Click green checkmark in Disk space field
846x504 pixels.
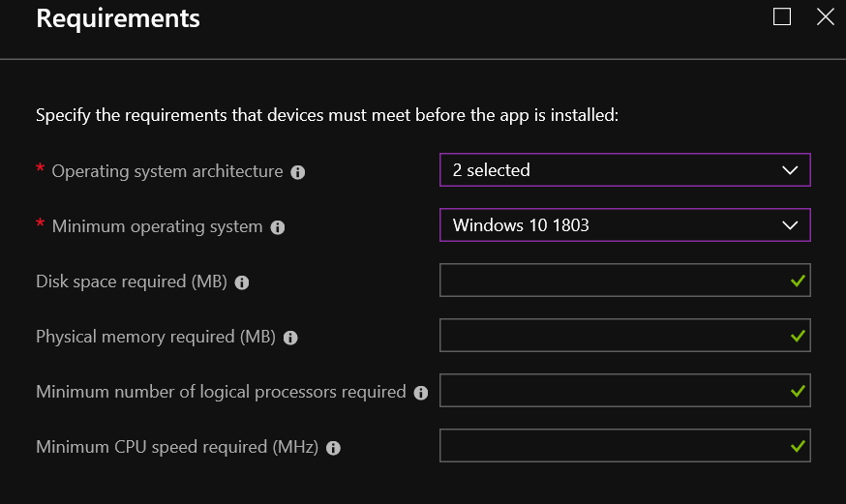click(798, 281)
